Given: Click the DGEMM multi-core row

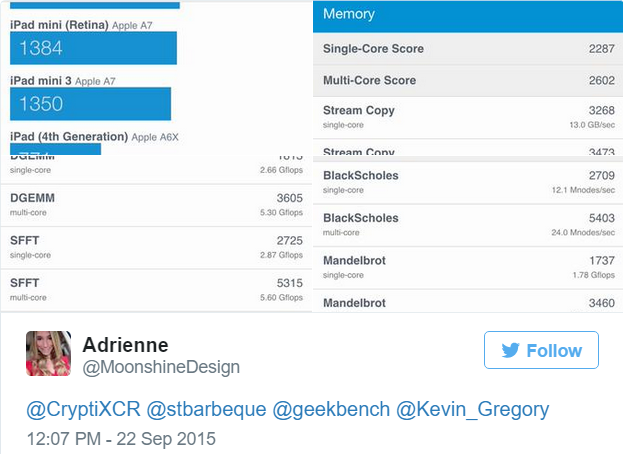Looking at the screenshot, I should pos(155,204).
